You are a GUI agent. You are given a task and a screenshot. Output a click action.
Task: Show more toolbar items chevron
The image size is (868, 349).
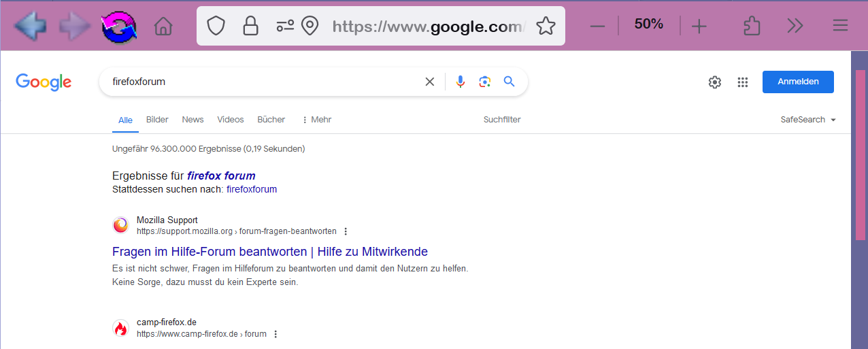[795, 27]
